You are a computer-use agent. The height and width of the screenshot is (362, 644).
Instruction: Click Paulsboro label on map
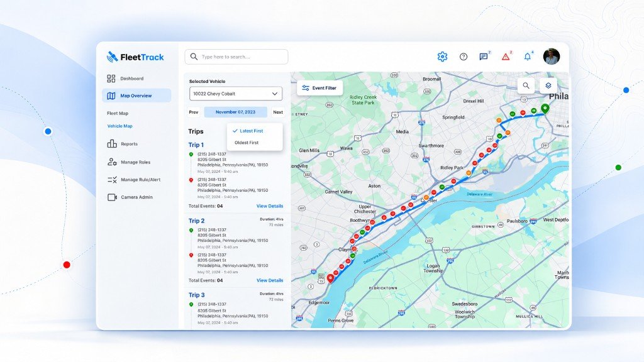[517, 221]
